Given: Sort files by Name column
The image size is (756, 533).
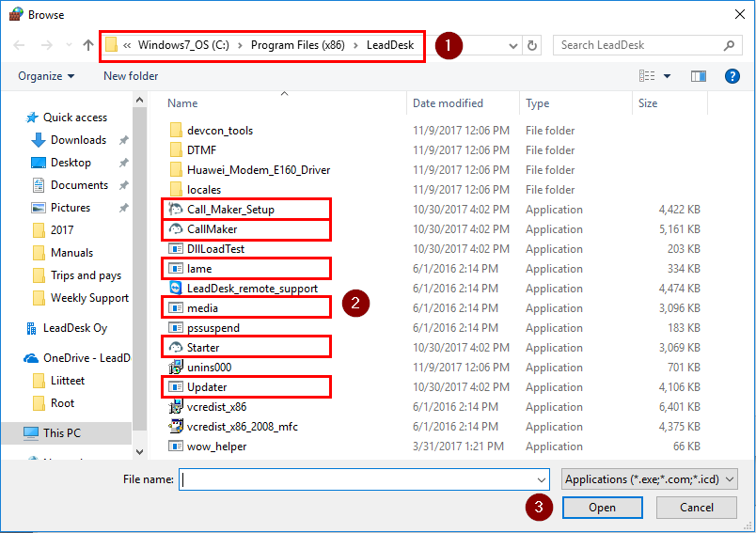Looking at the screenshot, I should [x=182, y=103].
